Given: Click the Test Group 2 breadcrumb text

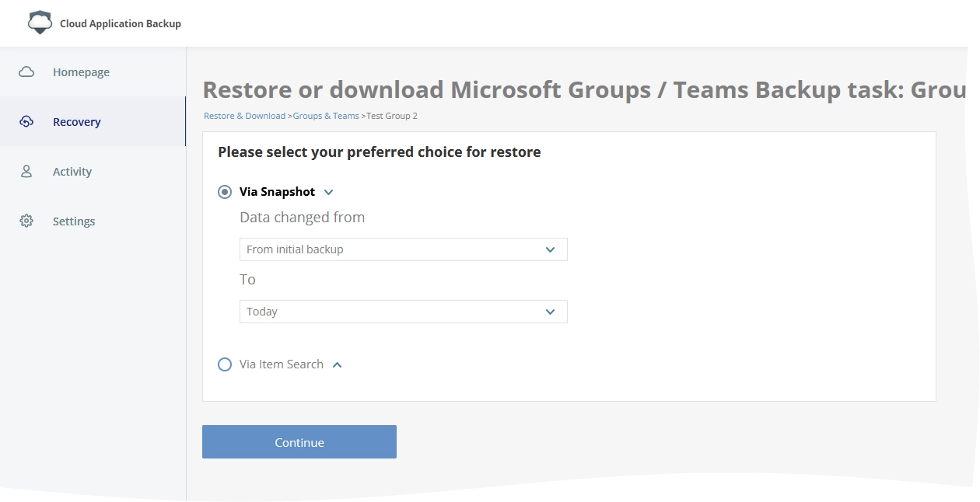Looking at the screenshot, I should click(x=392, y=116).
